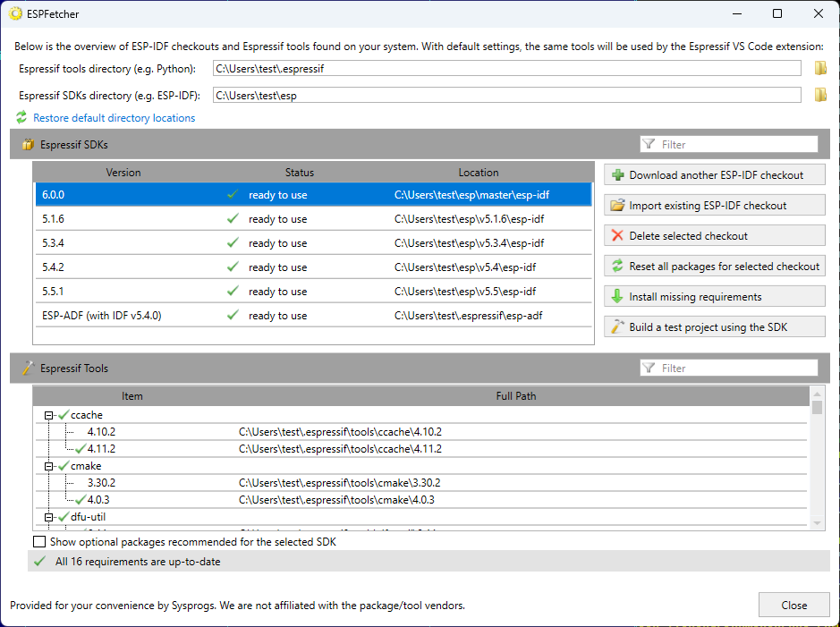Select ccache version 4.11.2 item

(x=101, y=449)
